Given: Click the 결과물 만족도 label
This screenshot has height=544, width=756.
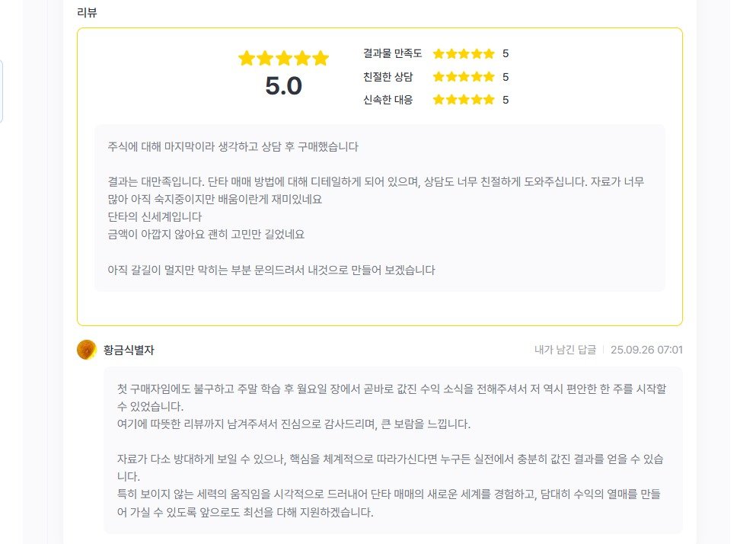Looking at the screenshot, I should click(x=392, y=54).
